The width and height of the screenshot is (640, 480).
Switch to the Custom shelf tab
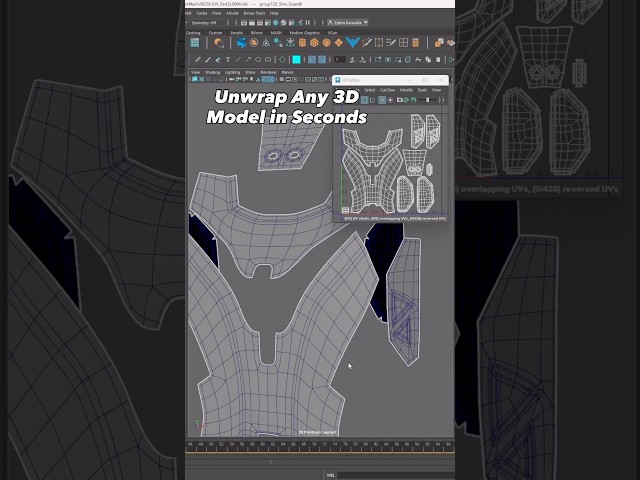215,33
